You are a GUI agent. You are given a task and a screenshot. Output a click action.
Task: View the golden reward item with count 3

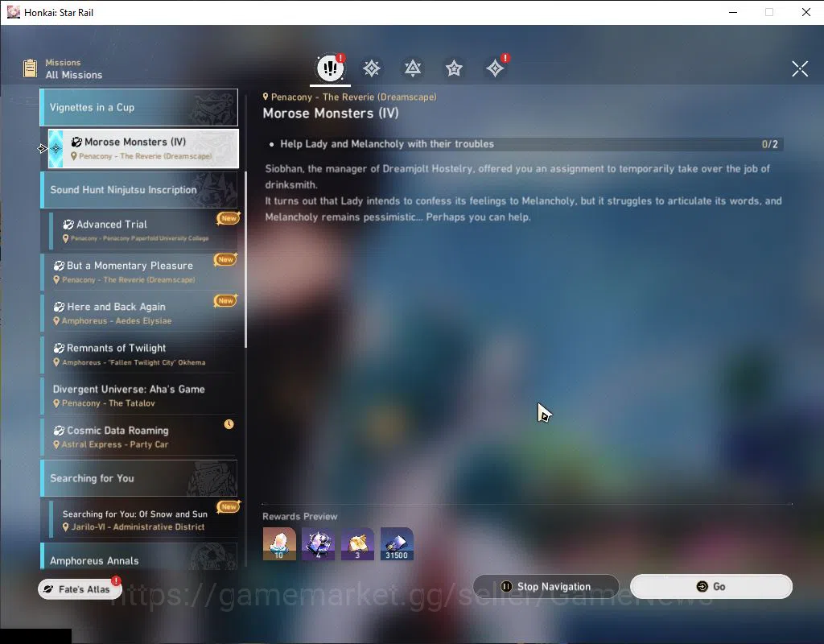[357, 544]
